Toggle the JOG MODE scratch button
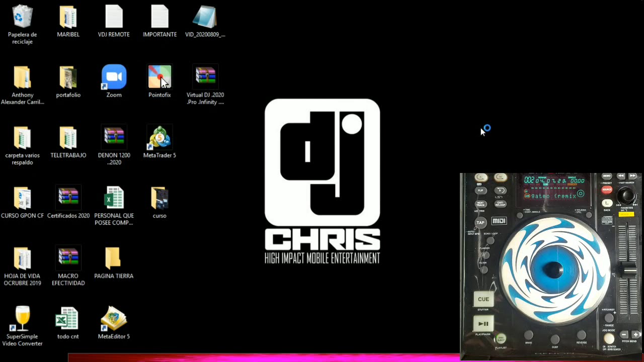The image size is (644, 362). (x=609, y=338)
